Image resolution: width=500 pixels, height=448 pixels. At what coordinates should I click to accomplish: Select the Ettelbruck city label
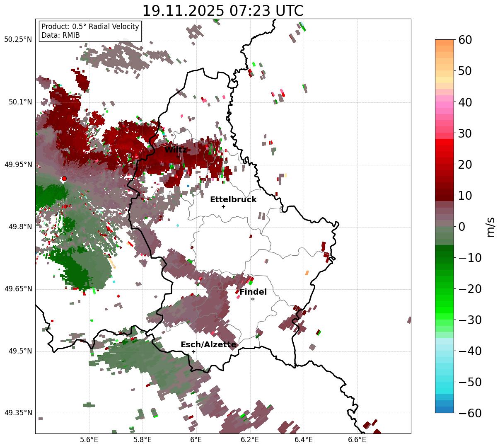(233, 200)
